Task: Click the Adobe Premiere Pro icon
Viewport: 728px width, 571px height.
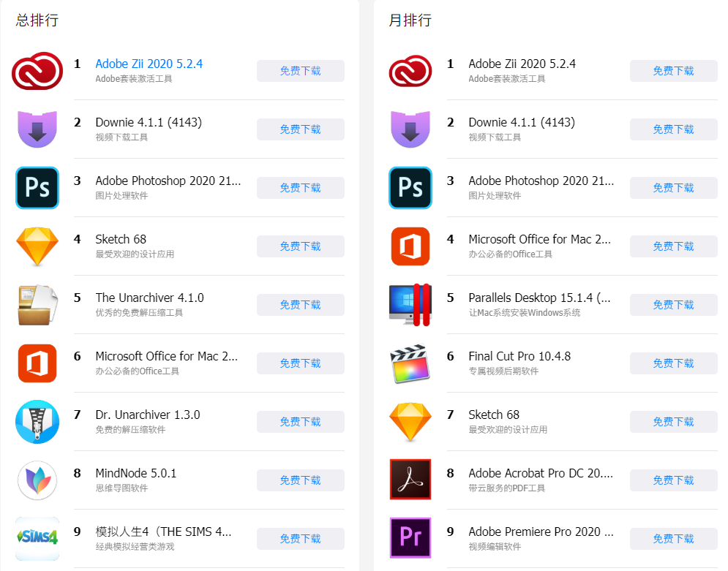Action: [410, 537]
